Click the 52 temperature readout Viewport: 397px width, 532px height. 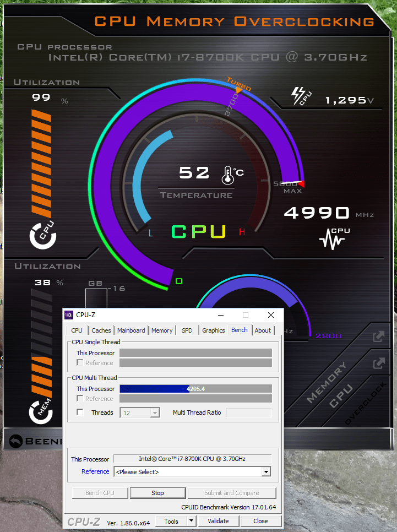tap(194, 173)
